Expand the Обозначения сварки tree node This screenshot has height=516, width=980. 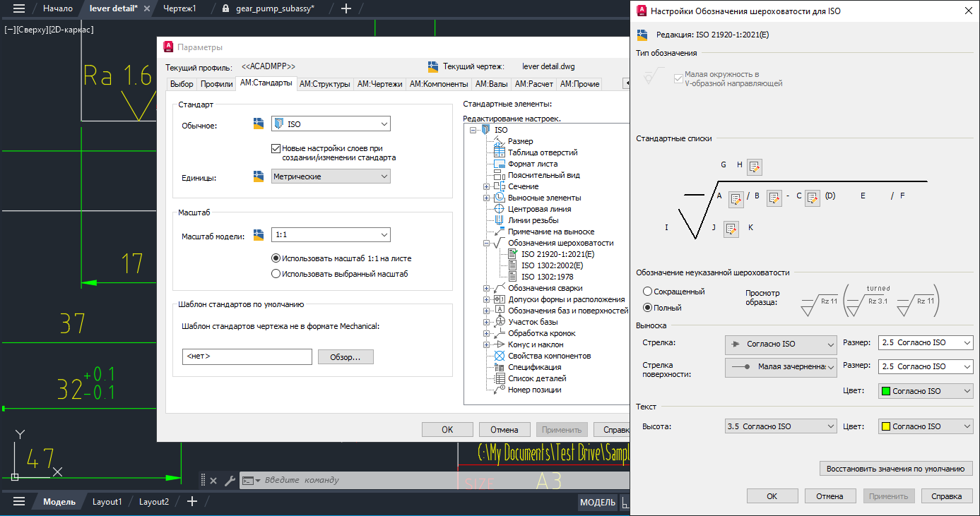[x=486, y=288]
